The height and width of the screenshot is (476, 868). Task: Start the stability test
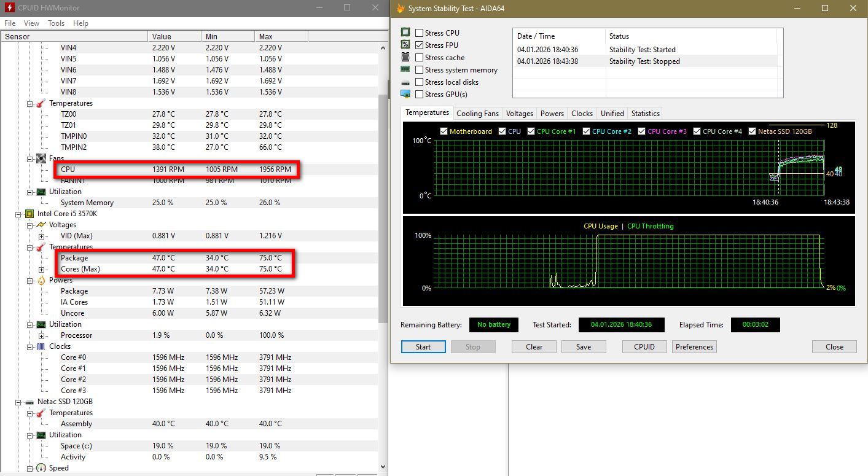tap(423, 346)
